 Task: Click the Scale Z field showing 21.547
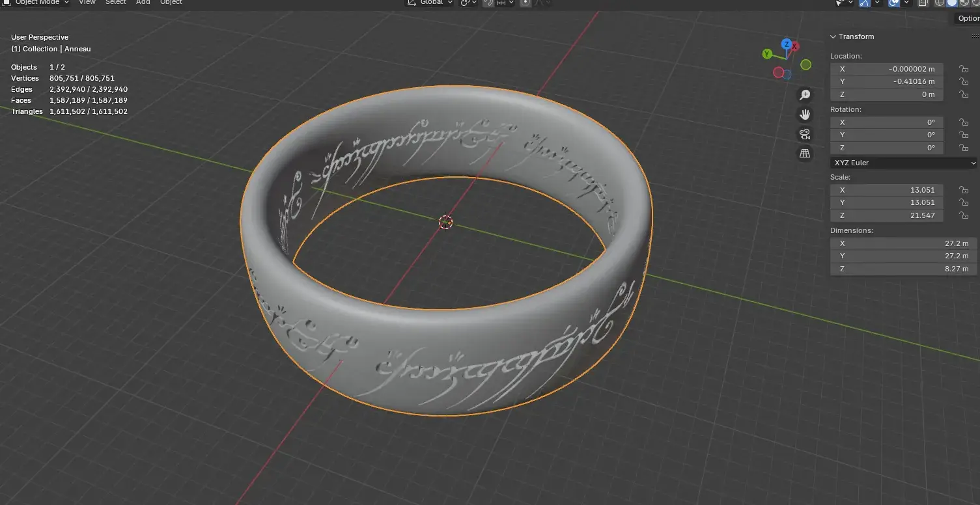click(886, 215)
